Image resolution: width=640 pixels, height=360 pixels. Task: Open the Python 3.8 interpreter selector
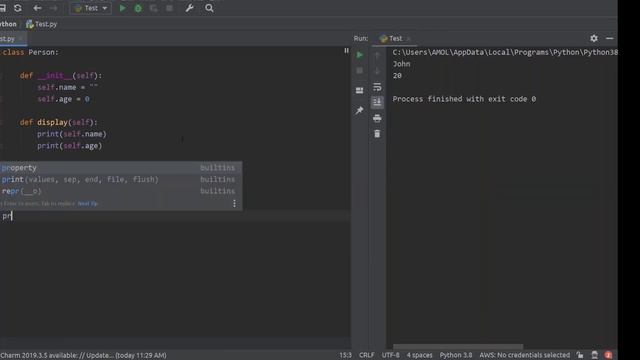point(456,355)
